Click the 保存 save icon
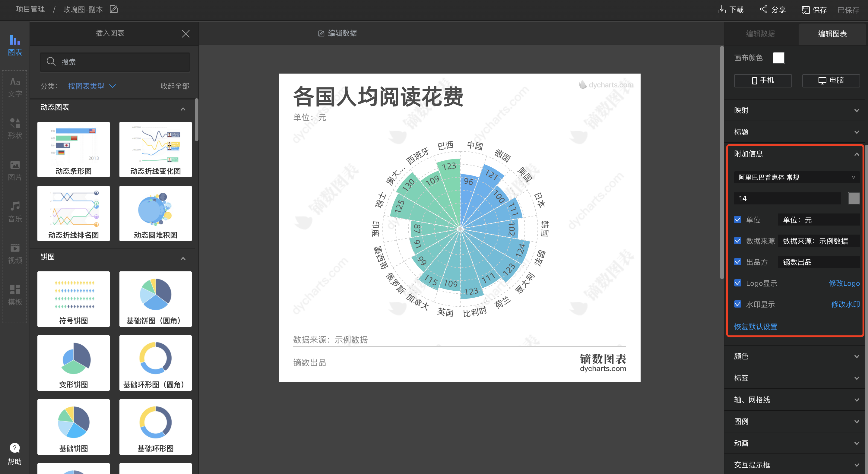The width and height of the screenshot is (868, 474). [805, 10]
